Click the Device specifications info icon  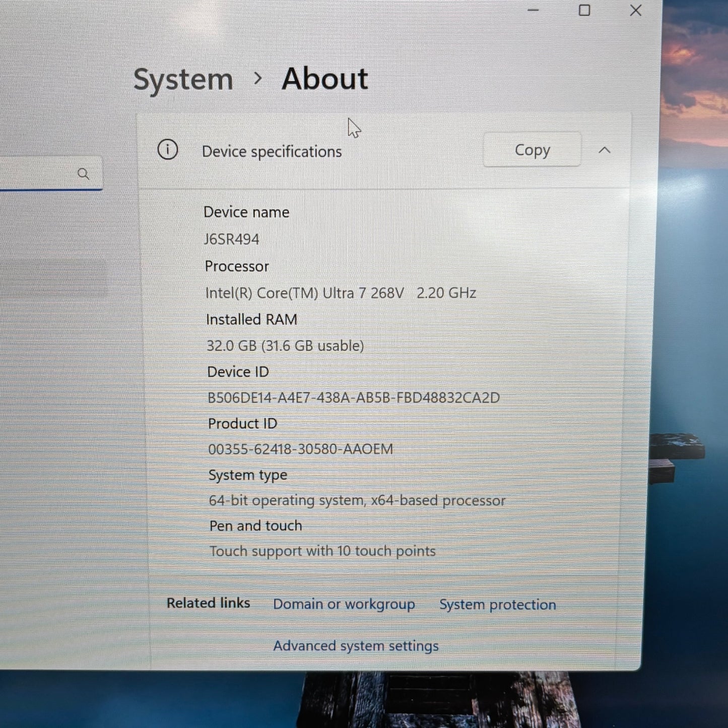coord(168,150)
